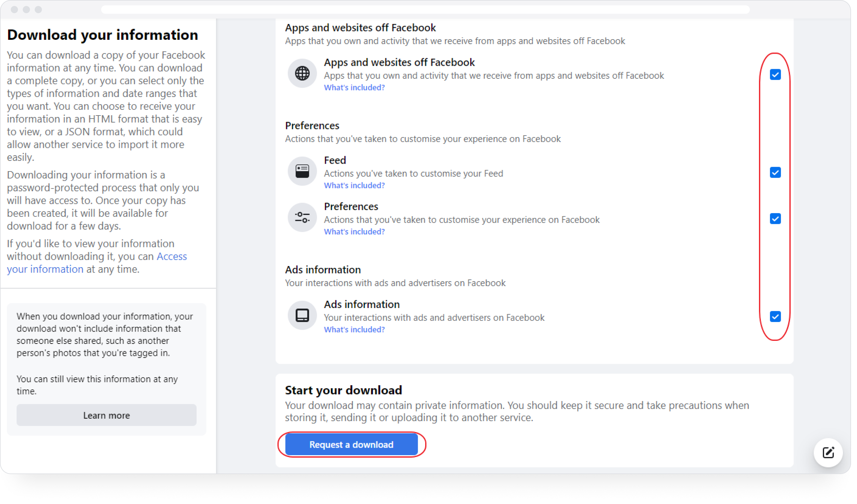Screen dimensions: 857x504
Task: Select the Download your information page title
Action: tap(102, 34)
